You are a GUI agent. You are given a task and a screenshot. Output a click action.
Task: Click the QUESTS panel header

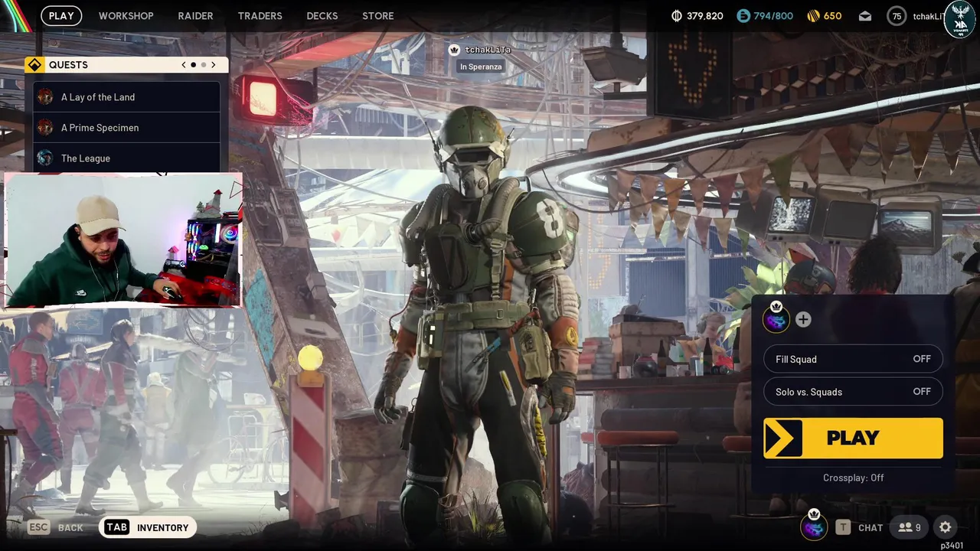coord(126,65)
